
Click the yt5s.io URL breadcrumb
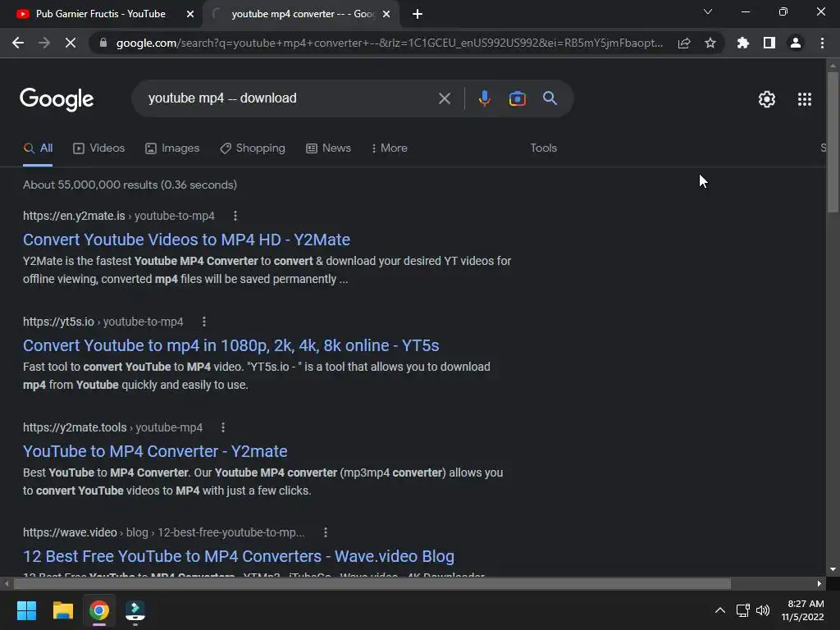(x=103, y=322)
